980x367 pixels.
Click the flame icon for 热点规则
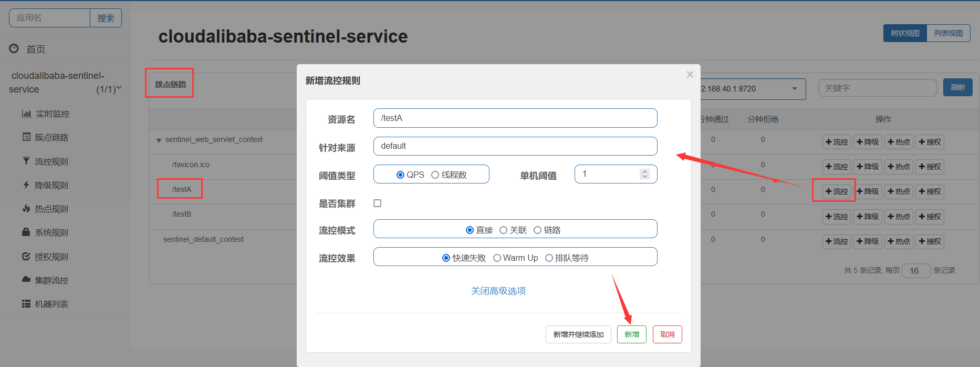(x=26, y=208)
